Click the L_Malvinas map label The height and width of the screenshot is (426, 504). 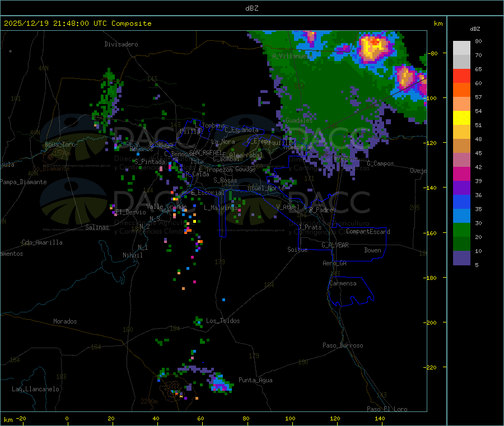221,208
